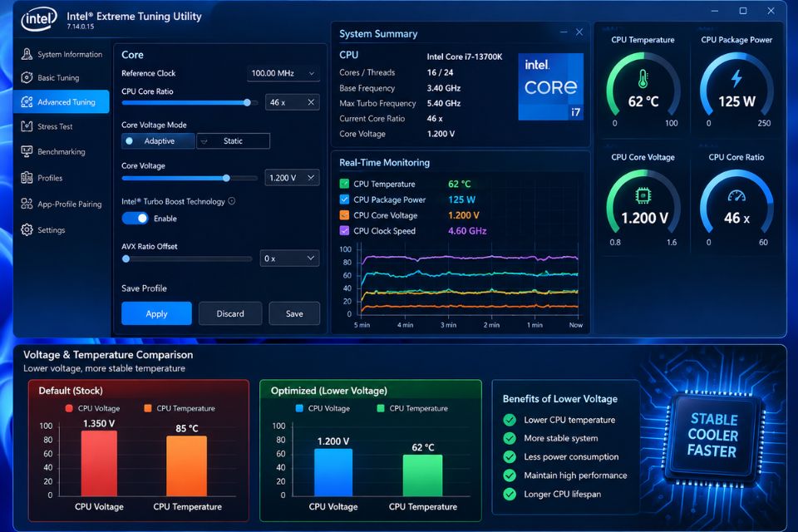The height and width of the screenshot is (532, 798).
Task: Open the Stress Test page
Action: point(62,126)
